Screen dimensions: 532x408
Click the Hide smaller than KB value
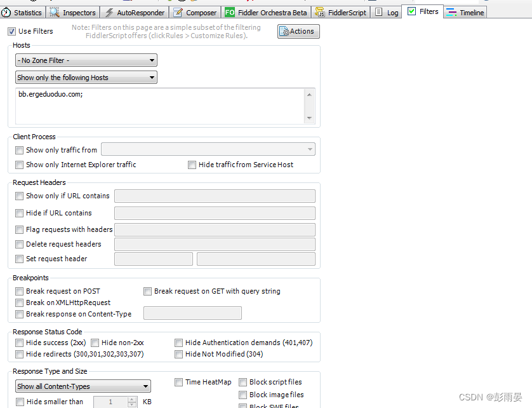(x=111, y=402)
